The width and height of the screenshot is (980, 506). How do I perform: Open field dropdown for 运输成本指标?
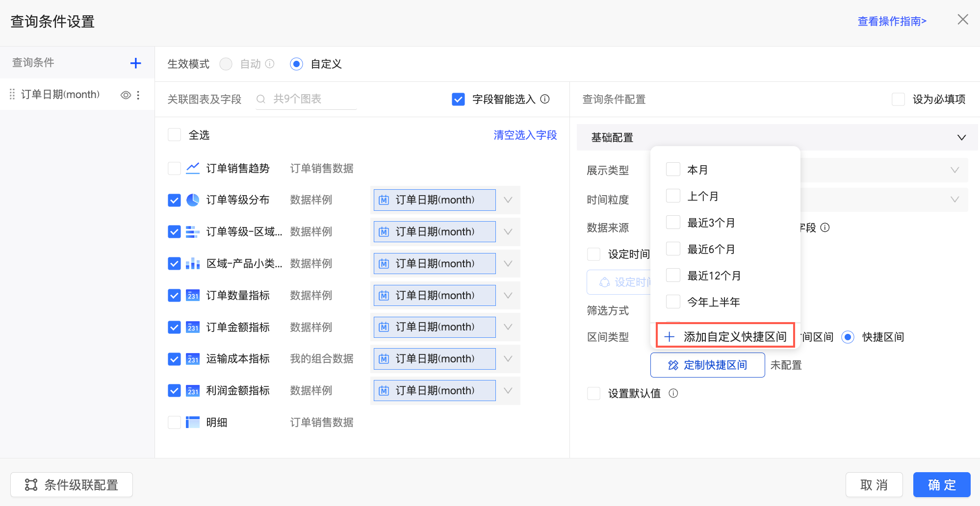tap(508, 359)
